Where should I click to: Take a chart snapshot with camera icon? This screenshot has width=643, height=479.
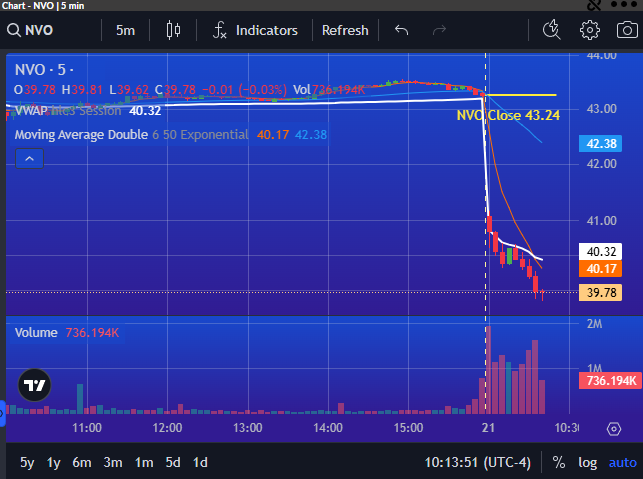(x=627, y=30)
